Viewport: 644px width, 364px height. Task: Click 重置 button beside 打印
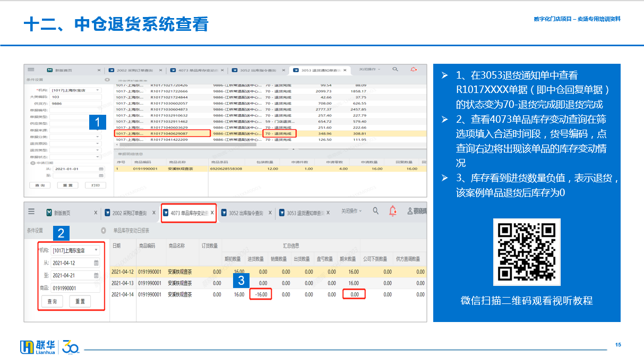tap(67, 185)
